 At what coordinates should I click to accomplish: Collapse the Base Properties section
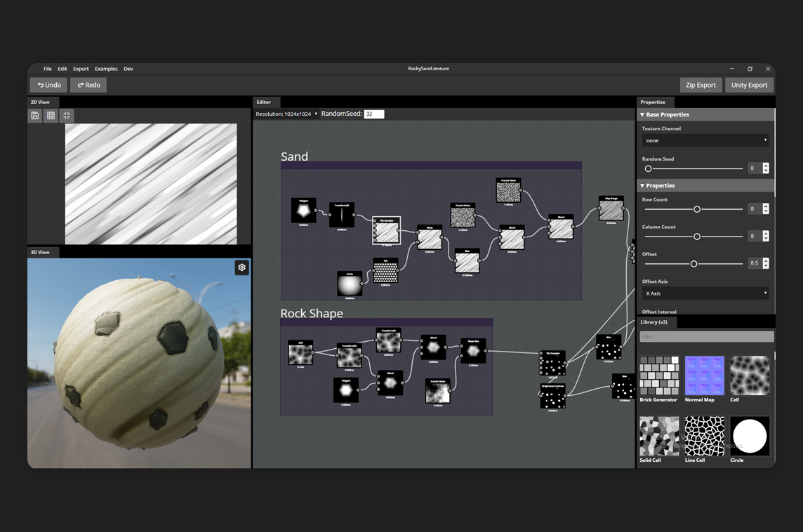(706, 114)
